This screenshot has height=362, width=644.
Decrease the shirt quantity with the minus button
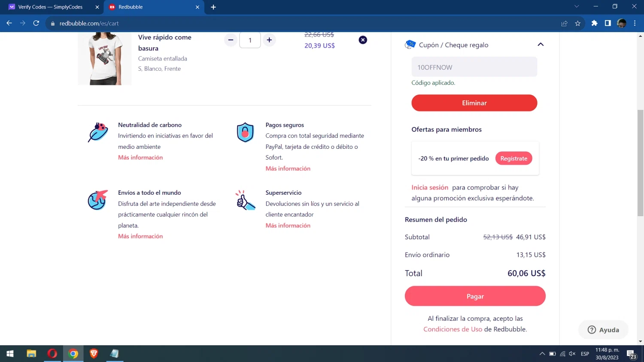231,40
